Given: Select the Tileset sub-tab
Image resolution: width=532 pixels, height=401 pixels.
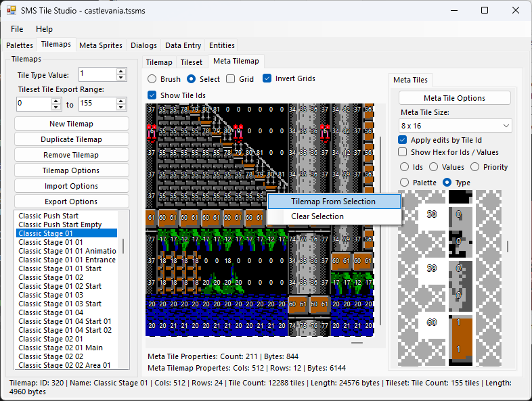Looking at the screenshot, I should pyautogui.click(x=192, y=62).
